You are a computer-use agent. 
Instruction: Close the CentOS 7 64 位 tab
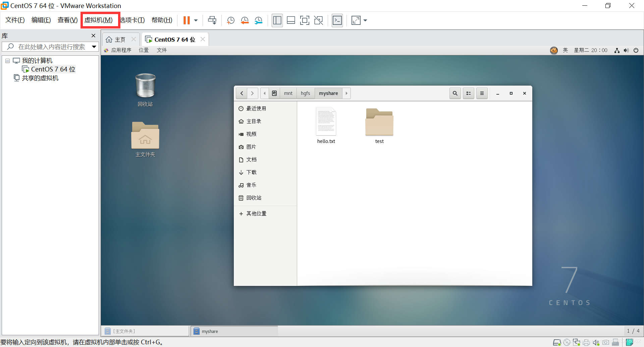(203, 39)
